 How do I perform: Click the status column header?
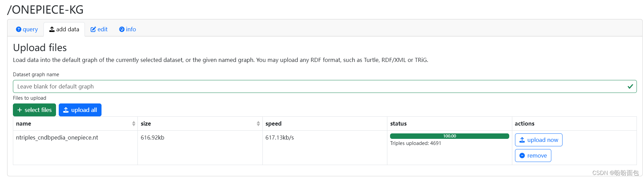click(398, 124)
